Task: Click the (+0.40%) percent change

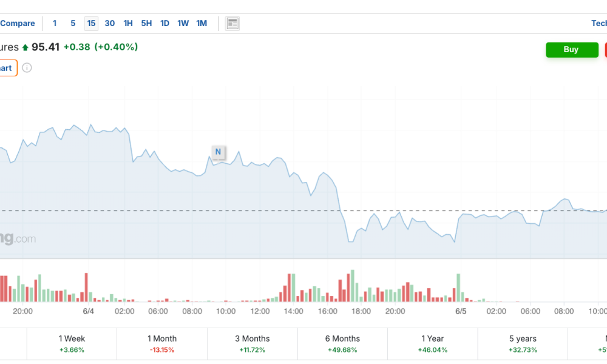Action: point(116,47)
